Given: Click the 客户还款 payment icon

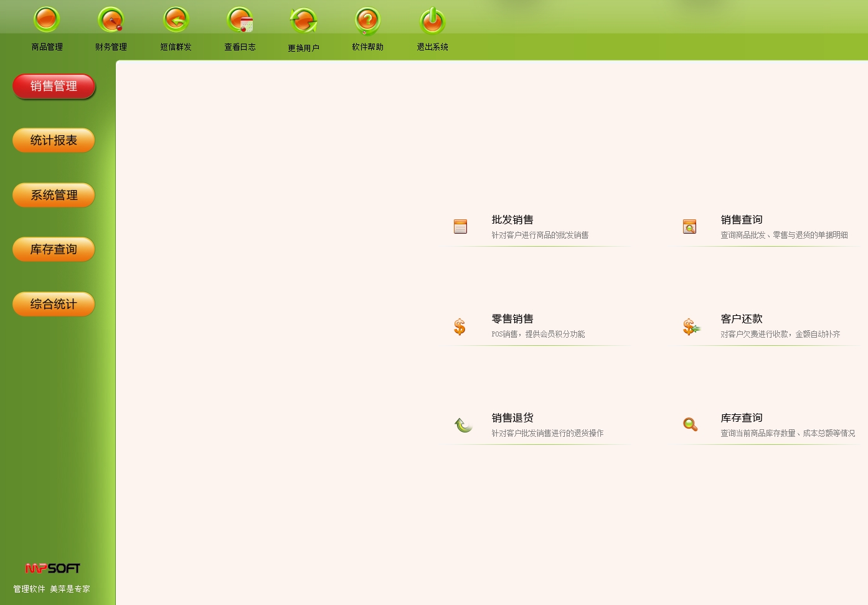Looking at the screenshot, I should pos(690,326).
